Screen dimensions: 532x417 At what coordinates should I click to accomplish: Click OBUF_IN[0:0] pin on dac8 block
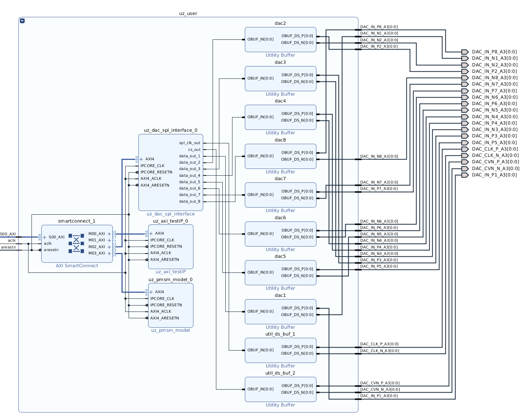click(260, 156)
